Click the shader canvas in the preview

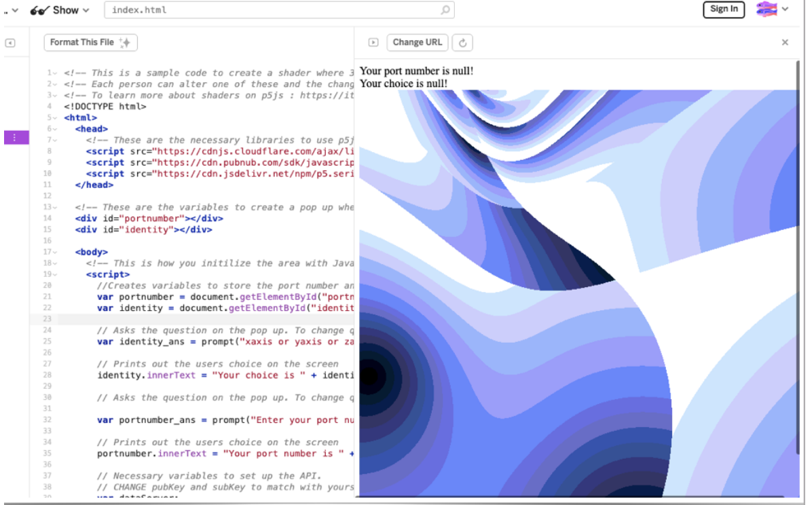pos(579,293)
